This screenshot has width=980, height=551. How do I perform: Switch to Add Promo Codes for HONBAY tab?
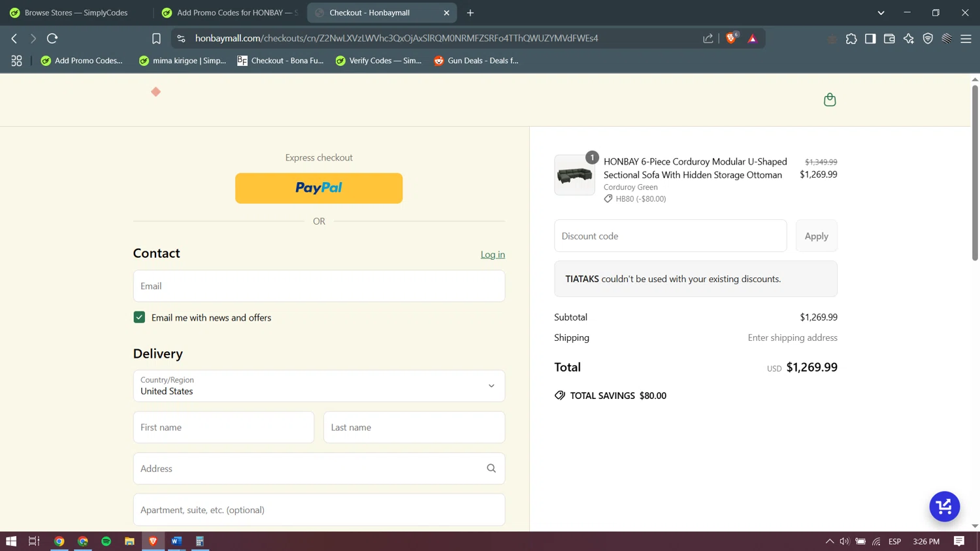point(230,12)
